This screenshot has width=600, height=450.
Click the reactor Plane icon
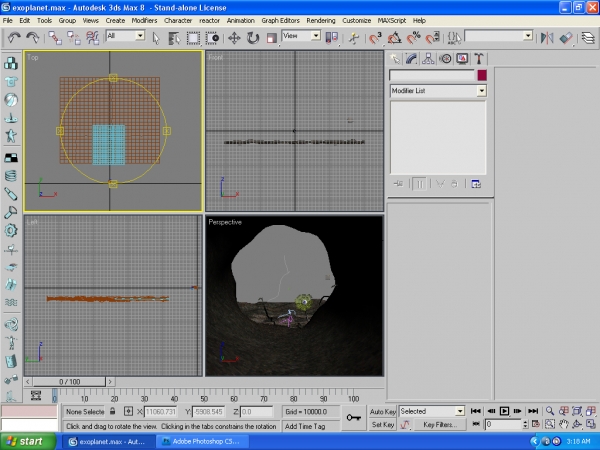click(x=11, y=158)
